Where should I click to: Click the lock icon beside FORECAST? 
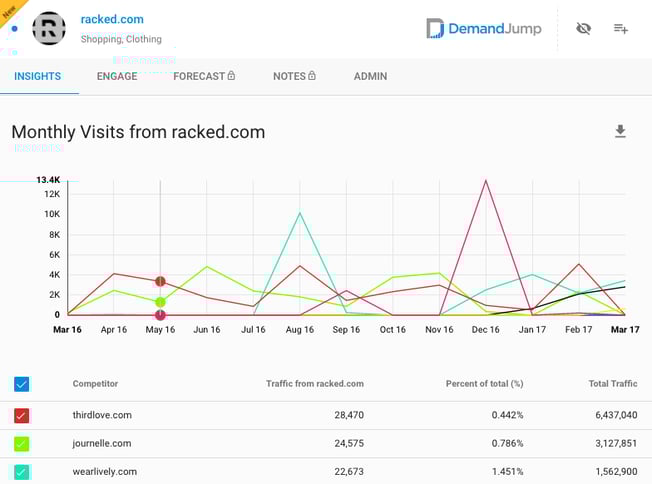(x=231, y=76)
